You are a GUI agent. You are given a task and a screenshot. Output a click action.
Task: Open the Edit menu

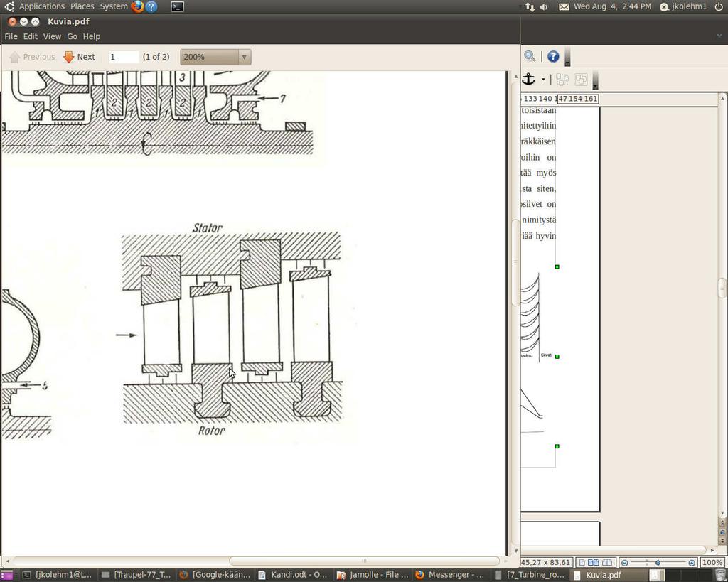30,36
